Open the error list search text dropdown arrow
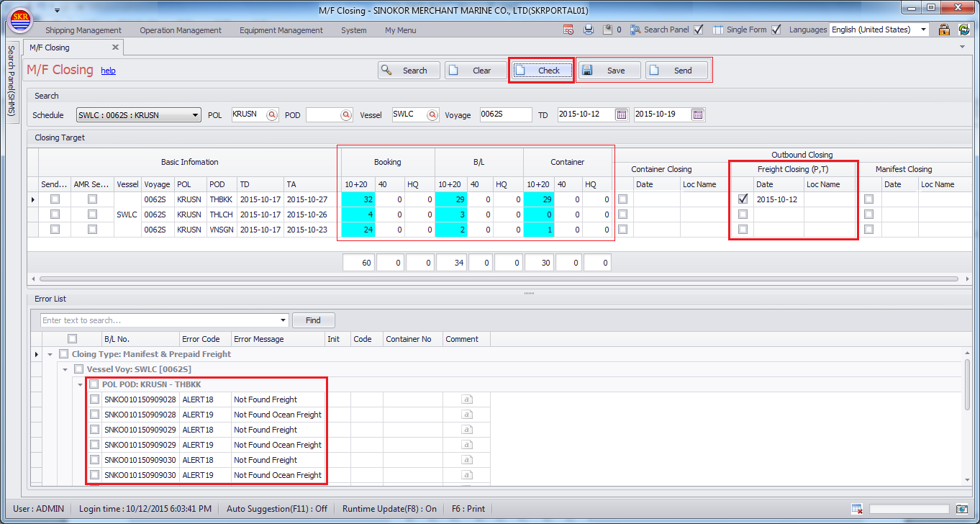This screenshot has width=980, height=524. 282,320
